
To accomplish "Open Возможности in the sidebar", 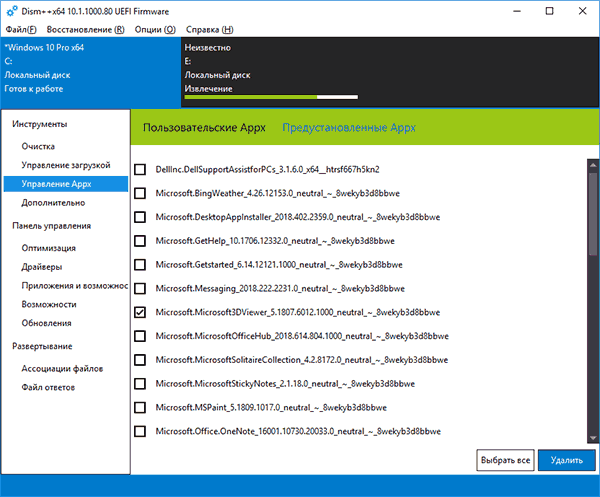I will pos(49,304).
